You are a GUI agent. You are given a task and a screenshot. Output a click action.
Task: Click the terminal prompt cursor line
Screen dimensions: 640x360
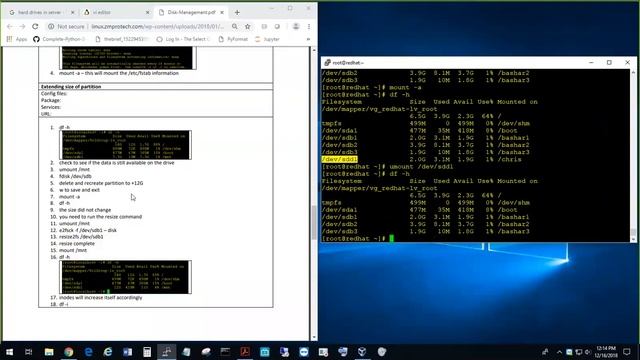coord(358,238)
